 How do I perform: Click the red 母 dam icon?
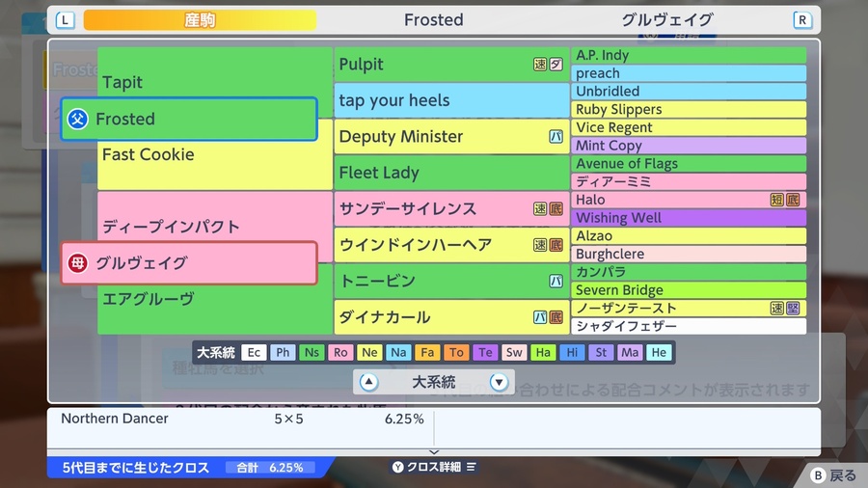77,263
